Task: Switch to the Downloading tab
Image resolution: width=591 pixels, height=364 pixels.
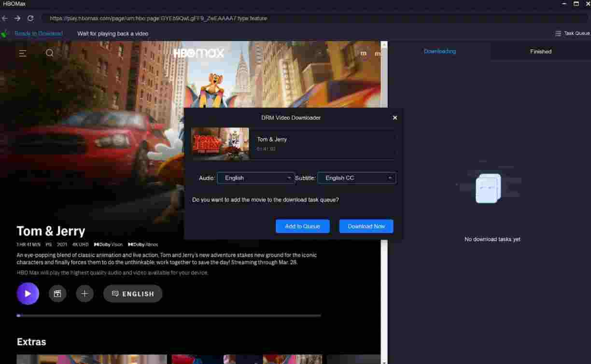Action: click(x=440, y=51)
